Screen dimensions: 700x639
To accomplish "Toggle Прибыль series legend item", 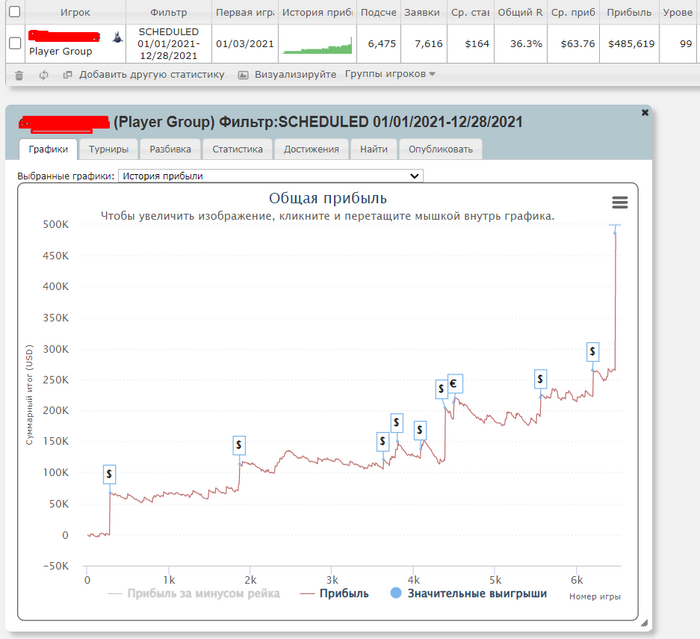I will [x=334, y=593].
